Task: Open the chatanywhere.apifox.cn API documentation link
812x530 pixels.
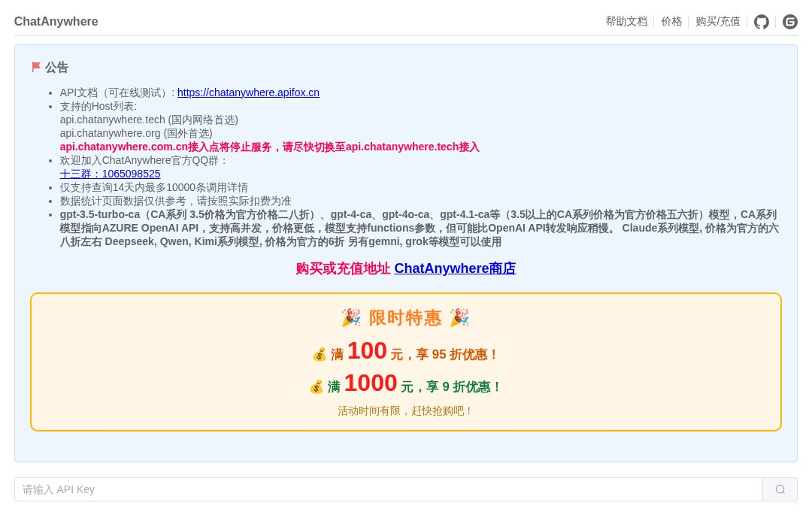Action: click(248, 92)
